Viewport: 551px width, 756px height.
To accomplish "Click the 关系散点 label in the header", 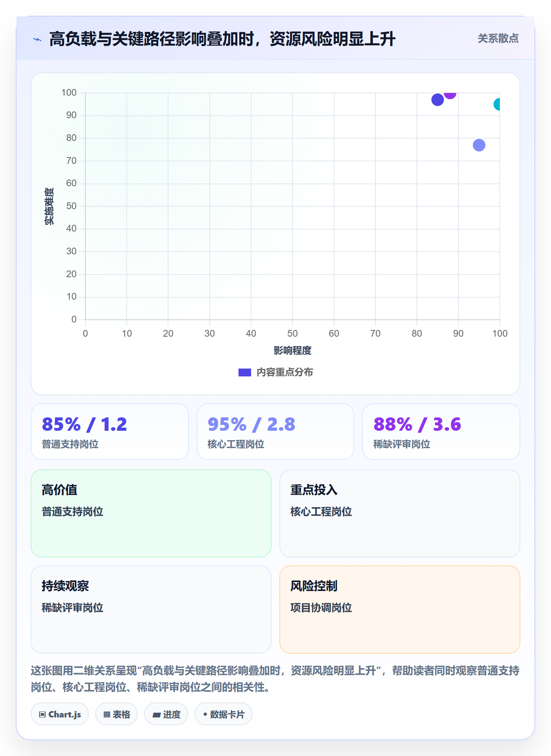I will click(x=498, y=39).
